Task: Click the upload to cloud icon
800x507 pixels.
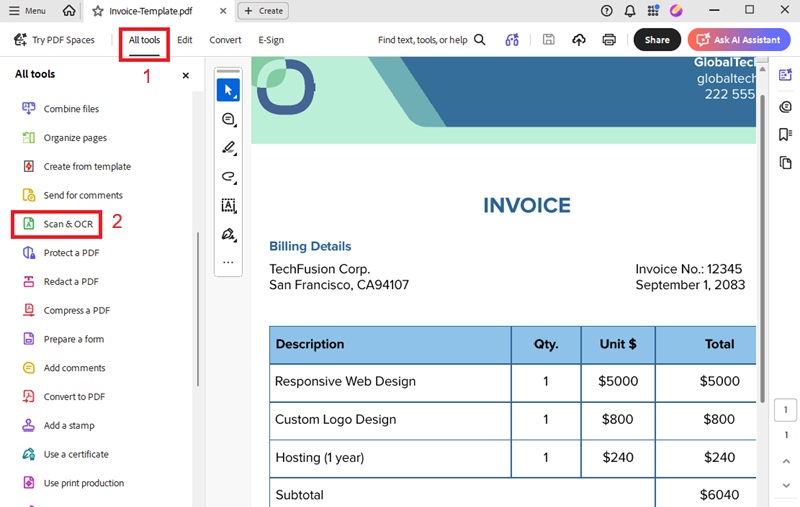Action: coord(579,40)
